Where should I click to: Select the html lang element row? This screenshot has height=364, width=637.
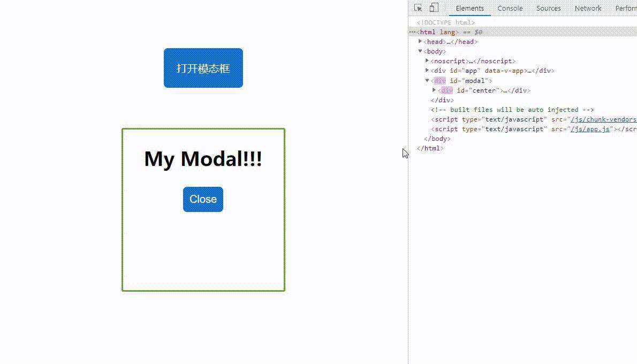point(522,32)
